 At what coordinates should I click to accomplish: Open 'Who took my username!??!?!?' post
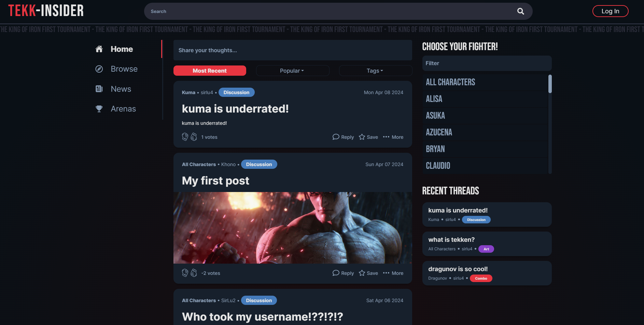[x=262, y=316]
